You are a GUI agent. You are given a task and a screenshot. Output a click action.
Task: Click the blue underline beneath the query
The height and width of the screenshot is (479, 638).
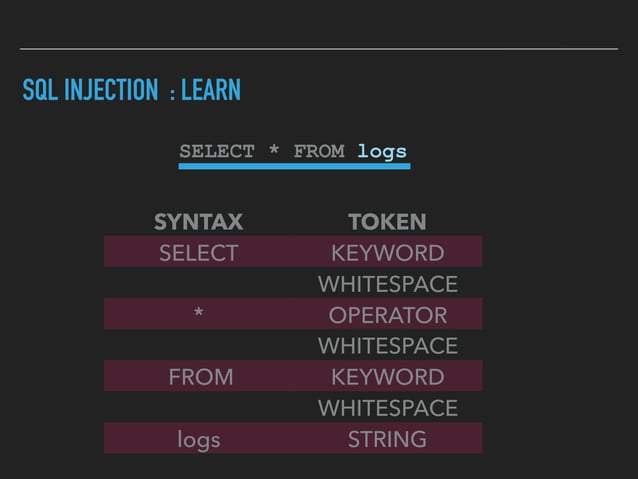pyautogui.click(x=294, y=166)
